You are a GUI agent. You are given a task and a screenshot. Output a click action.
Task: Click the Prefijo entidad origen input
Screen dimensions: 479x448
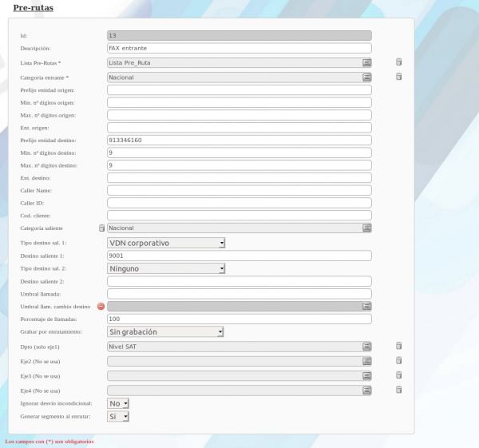(x=239, y=90)
